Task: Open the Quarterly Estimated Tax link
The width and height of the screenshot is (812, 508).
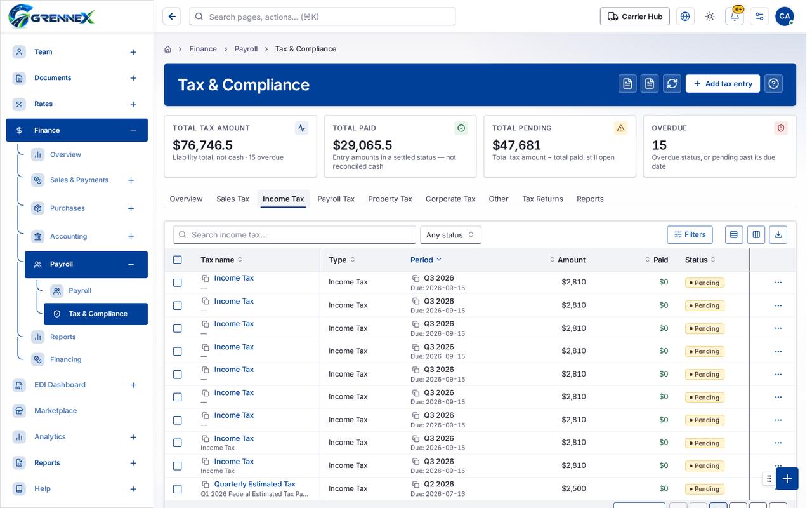Action: tap(255, 484)
